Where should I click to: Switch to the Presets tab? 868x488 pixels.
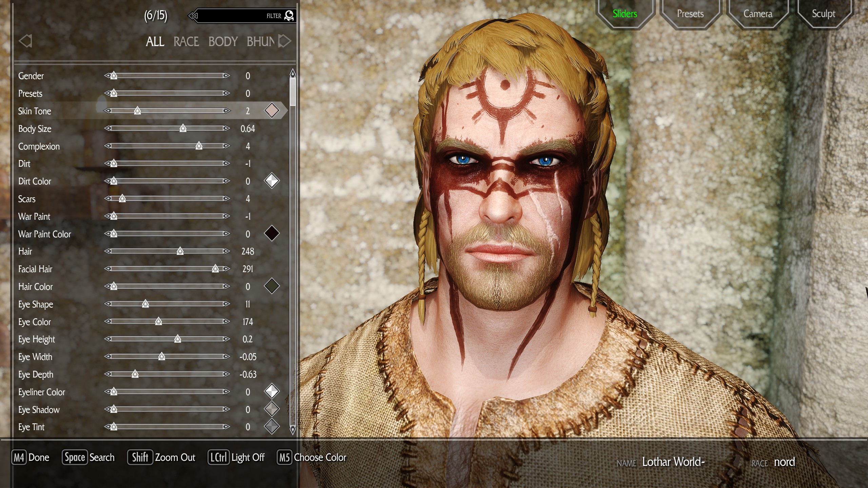pos(690,14)
